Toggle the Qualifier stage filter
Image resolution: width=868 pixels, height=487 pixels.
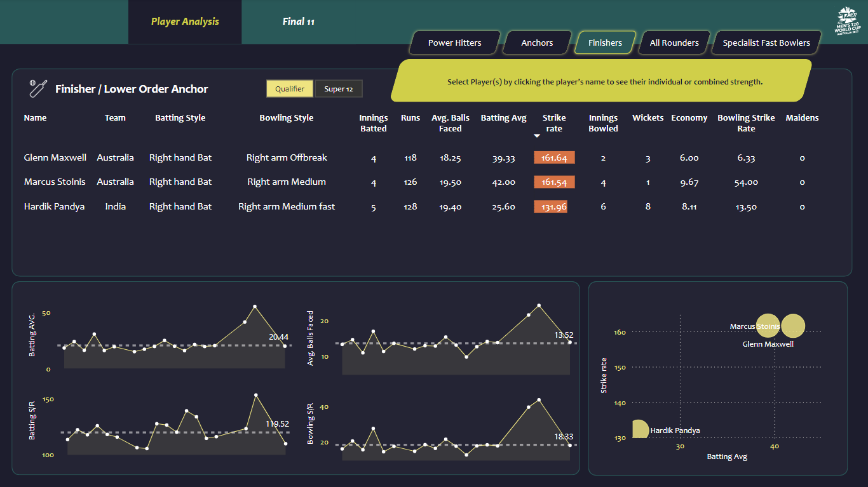(290, 89)
